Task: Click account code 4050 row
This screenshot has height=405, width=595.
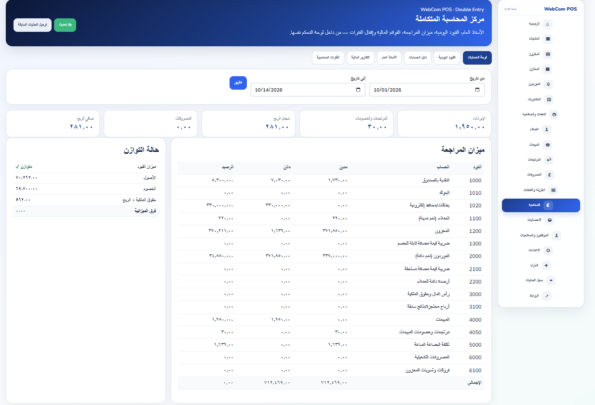Action: [x=331, y=332]
